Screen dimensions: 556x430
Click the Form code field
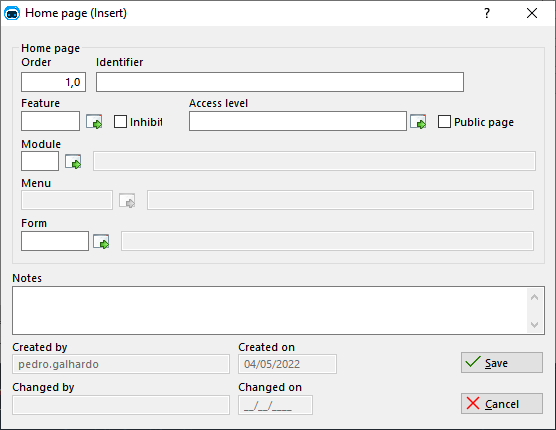pyautogui.click(x=55, y=241)
